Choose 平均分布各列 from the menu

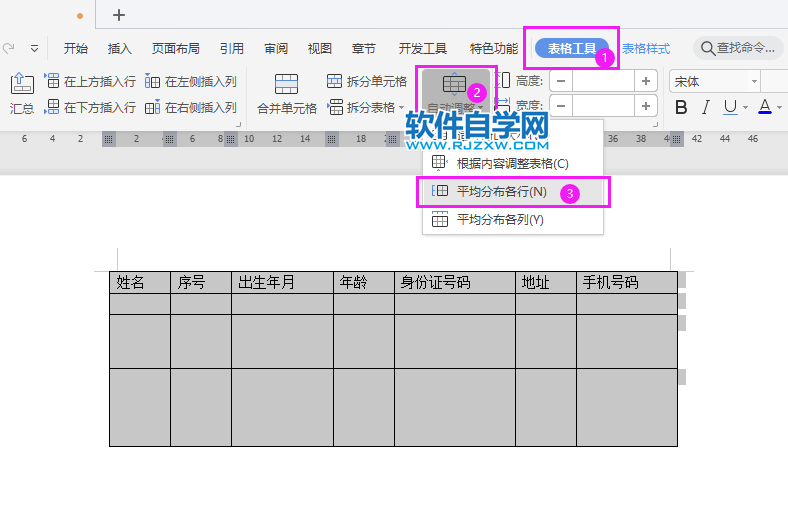500,220
